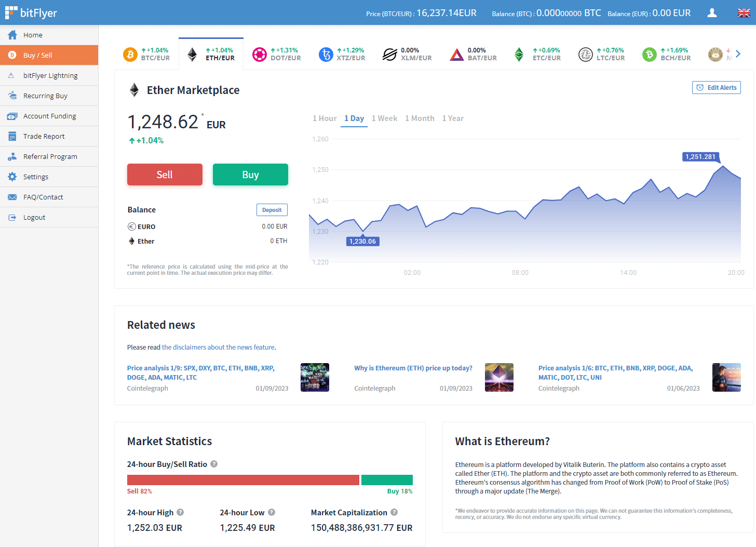Screen dimensions: 756x547
Task: Select the BTC/EUR Bitcoin coin icon
Action: click(130, 54)
